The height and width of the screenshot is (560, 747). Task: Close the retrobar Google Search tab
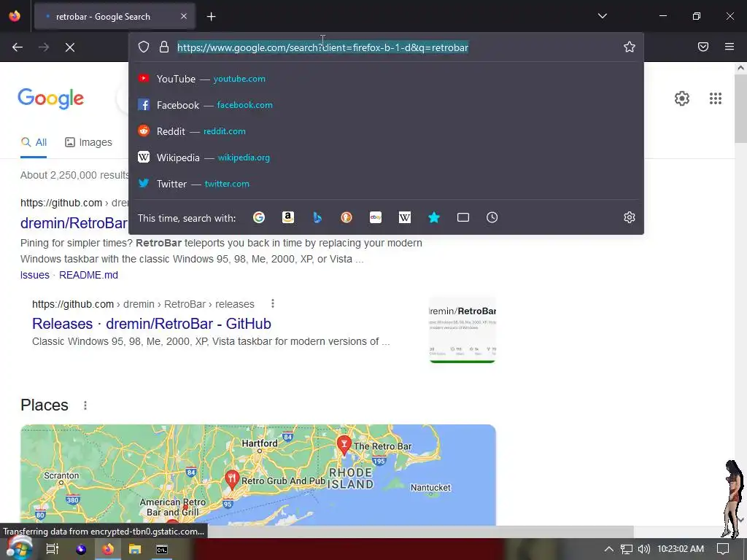(184, 16)
